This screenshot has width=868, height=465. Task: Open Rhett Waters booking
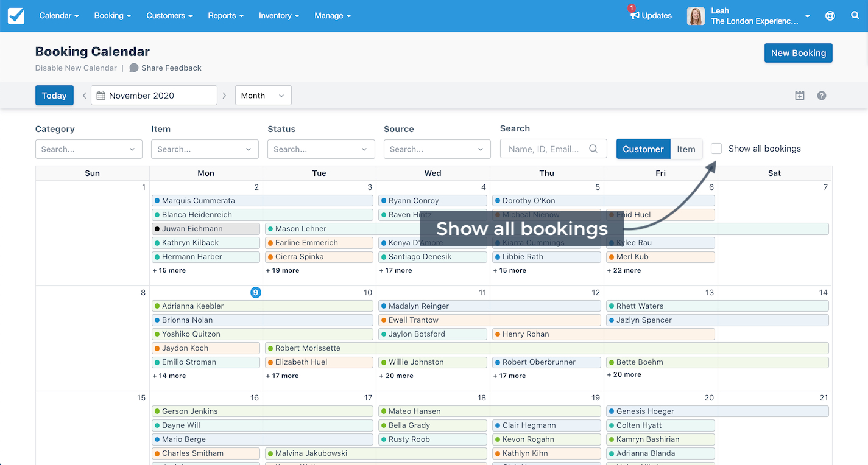pos(718,306)
